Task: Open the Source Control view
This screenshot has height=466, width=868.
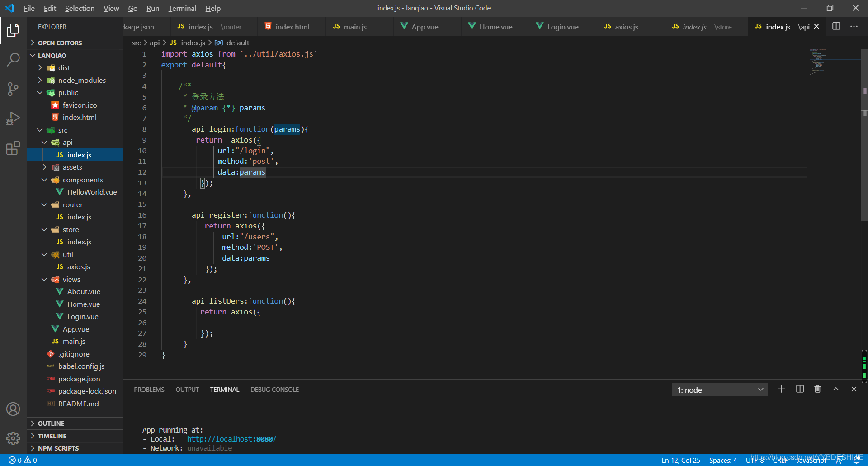Action: [x=13, y=89]
